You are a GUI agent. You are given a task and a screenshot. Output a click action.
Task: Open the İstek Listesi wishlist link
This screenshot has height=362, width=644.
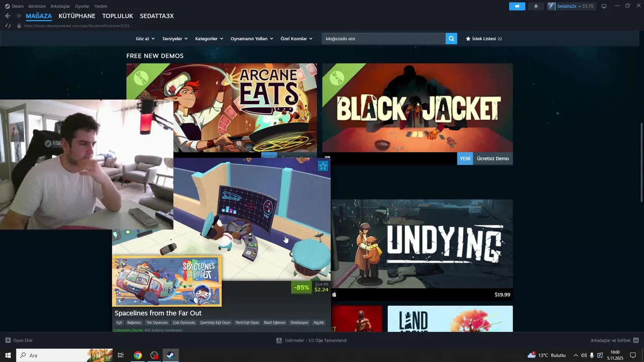(x=484, y=39)
